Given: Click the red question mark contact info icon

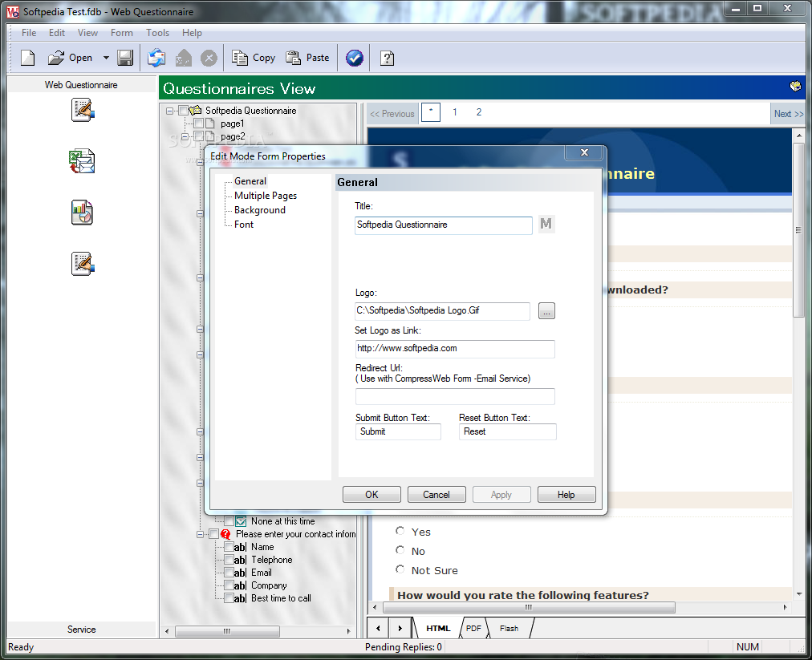Looking at the screenshot, I should 225,534.
